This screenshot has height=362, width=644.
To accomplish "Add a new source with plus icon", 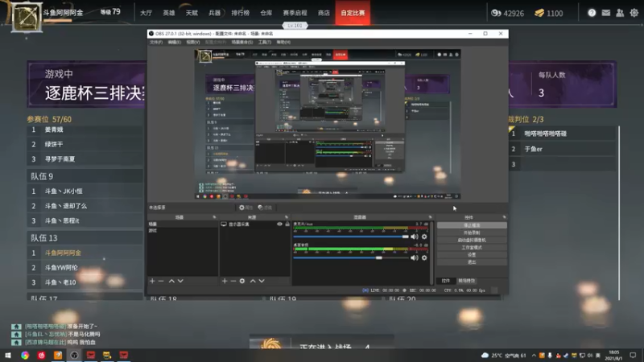I will click(x=225, y=281).
